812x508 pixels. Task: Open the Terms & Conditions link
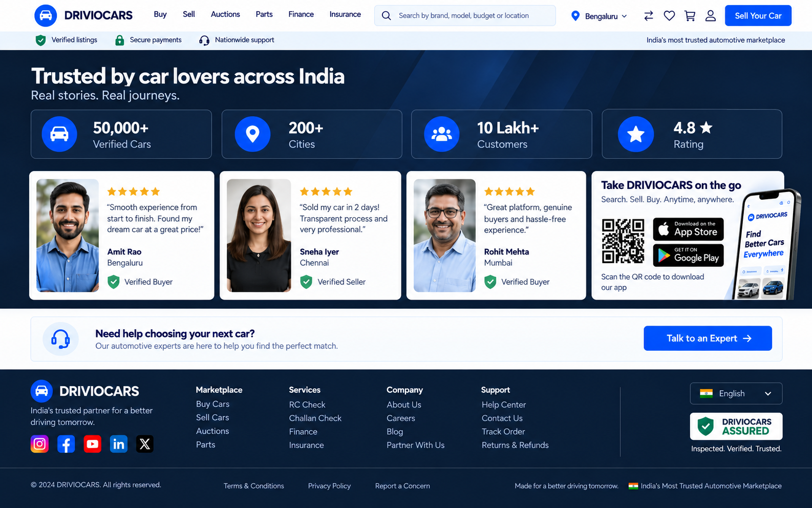coord(254,486)
